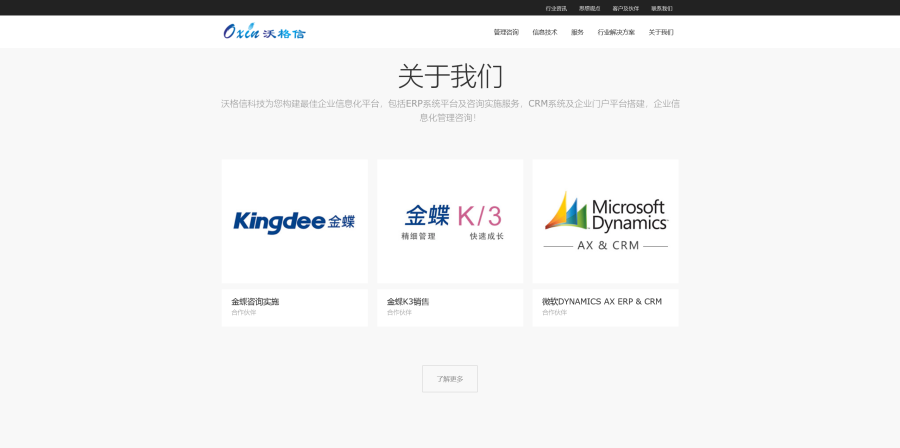Open the 金蝶咨询实施 title link

[255, 301]
